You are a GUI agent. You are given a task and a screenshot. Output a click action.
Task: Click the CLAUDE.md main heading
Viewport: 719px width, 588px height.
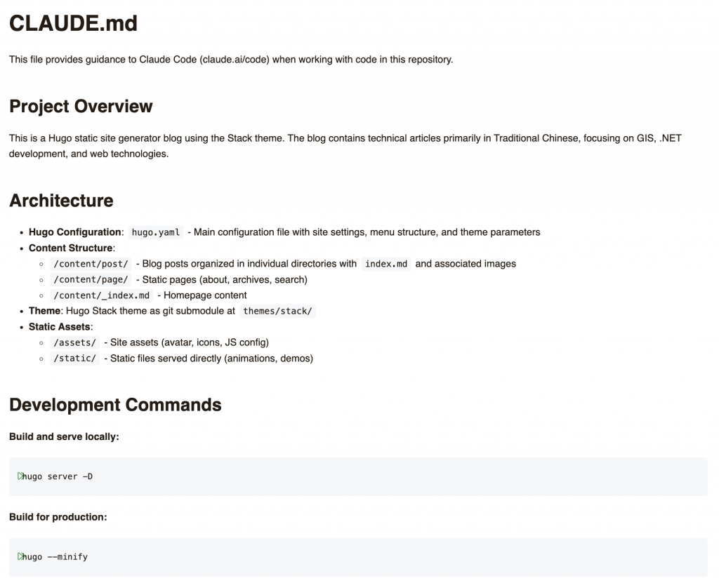pyautogui.click(x=73, y=23)
